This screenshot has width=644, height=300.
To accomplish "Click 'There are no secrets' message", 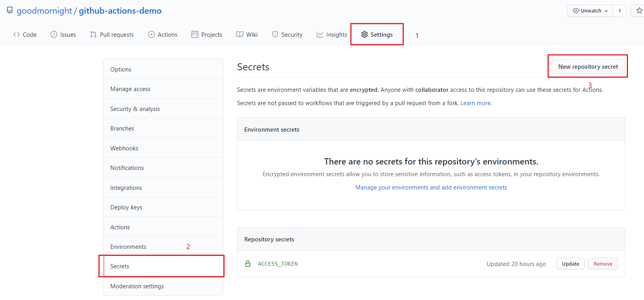I will click(x=431, y=161).
